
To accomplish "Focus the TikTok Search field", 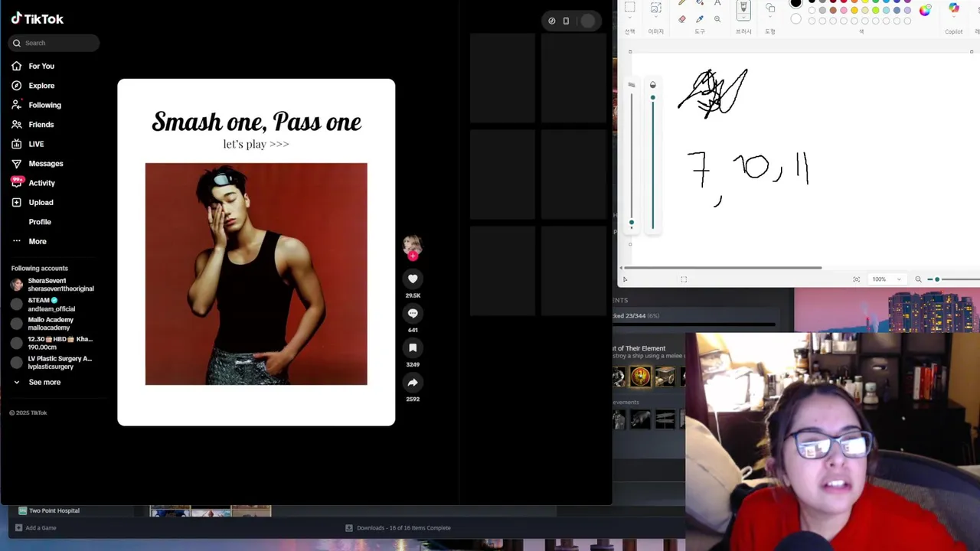I will coord(54,43).
